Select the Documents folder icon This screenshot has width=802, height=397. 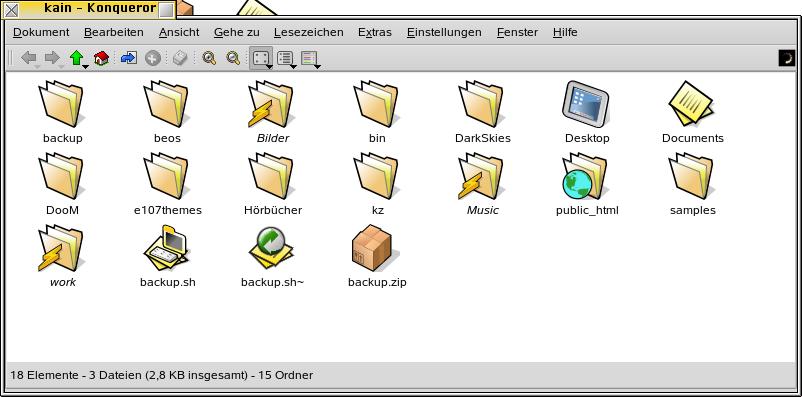693,113
